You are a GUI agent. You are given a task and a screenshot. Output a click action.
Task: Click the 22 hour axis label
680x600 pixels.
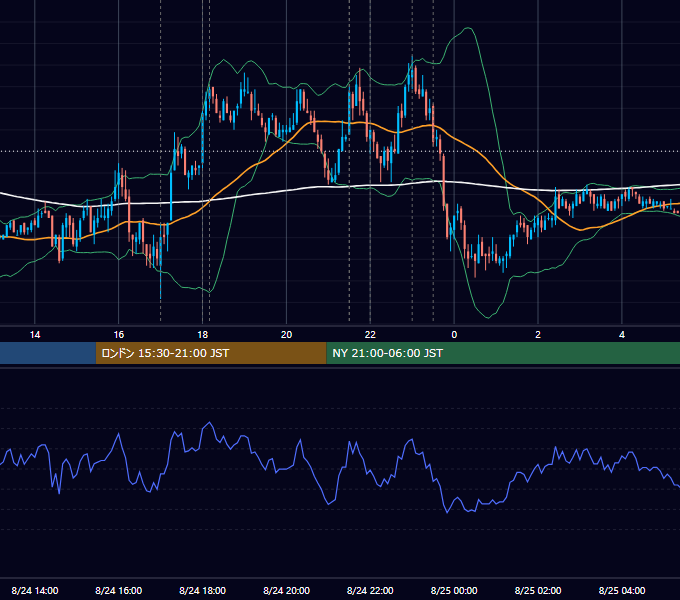click(370, 335)
